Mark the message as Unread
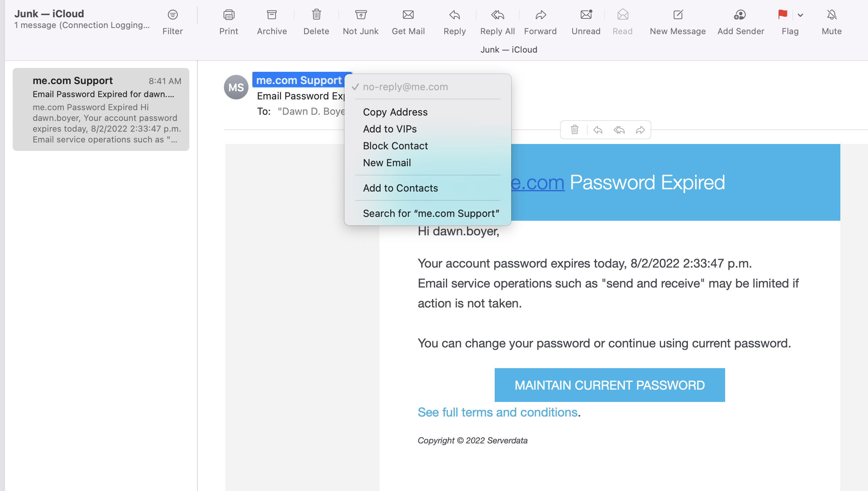 click(x=586, y=15)
